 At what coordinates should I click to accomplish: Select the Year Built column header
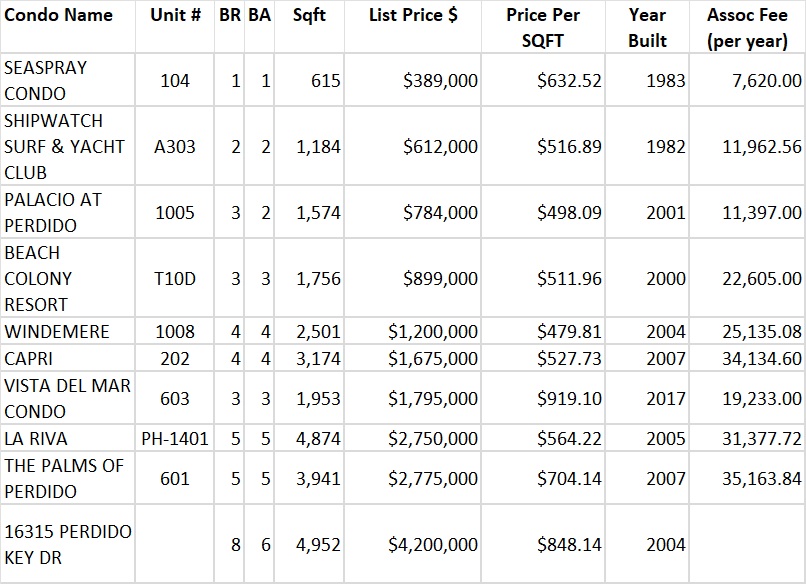tap(647, 28)
